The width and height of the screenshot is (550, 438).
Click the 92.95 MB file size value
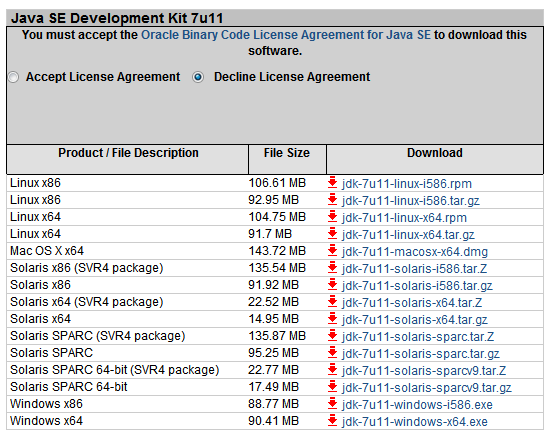[274, 200]
